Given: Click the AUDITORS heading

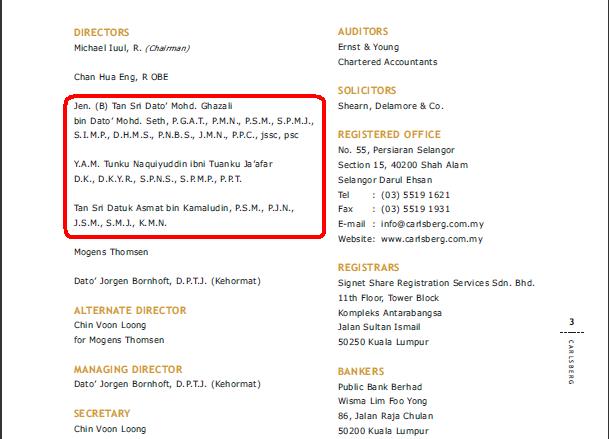Looking at the screenshot, I should tap(363, 31).
